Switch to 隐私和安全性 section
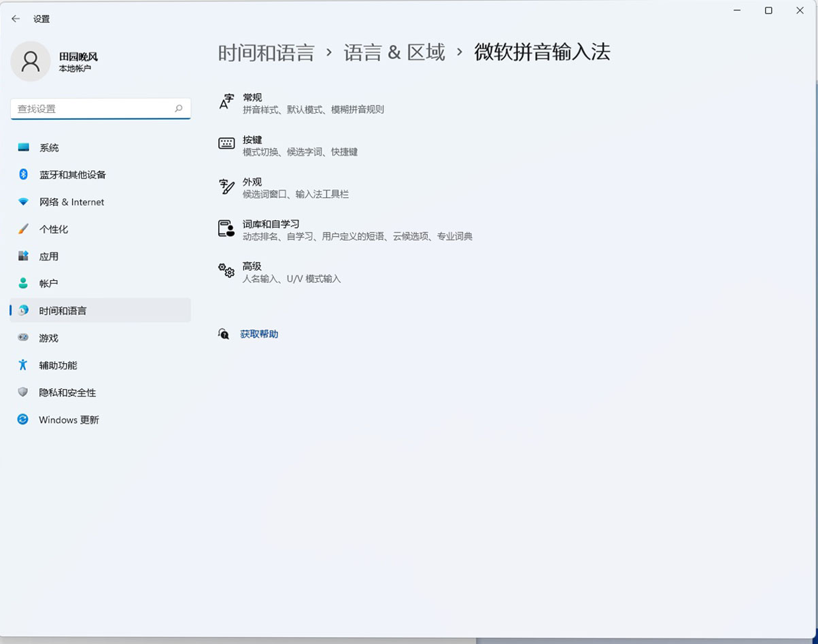This screenshot has width=818, height=644. click(68, 392)
